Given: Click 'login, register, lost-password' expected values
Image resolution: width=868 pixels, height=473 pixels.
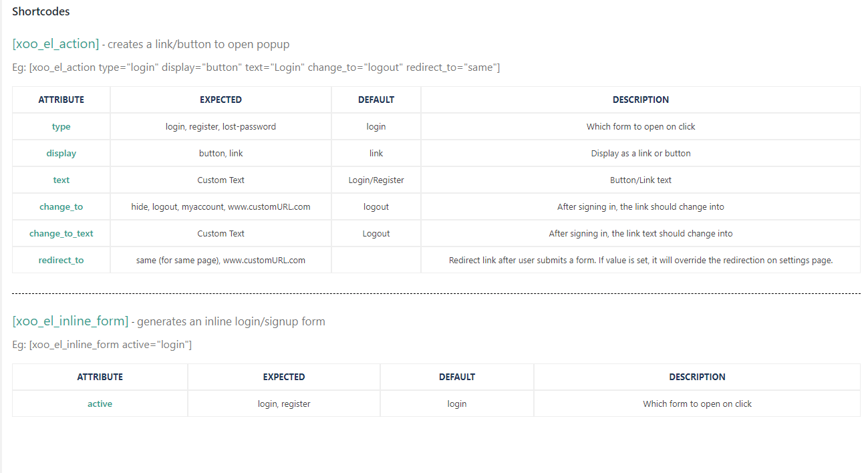Looking at the screenshot, I should [221, 127].
